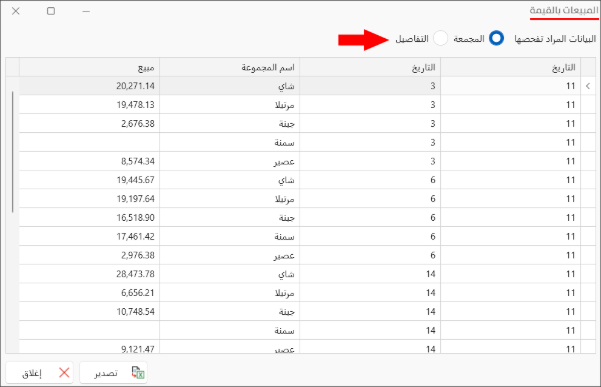Select the cell with value 20,271.14
Viewport: 601px width, 387px height.
point(89,86)
